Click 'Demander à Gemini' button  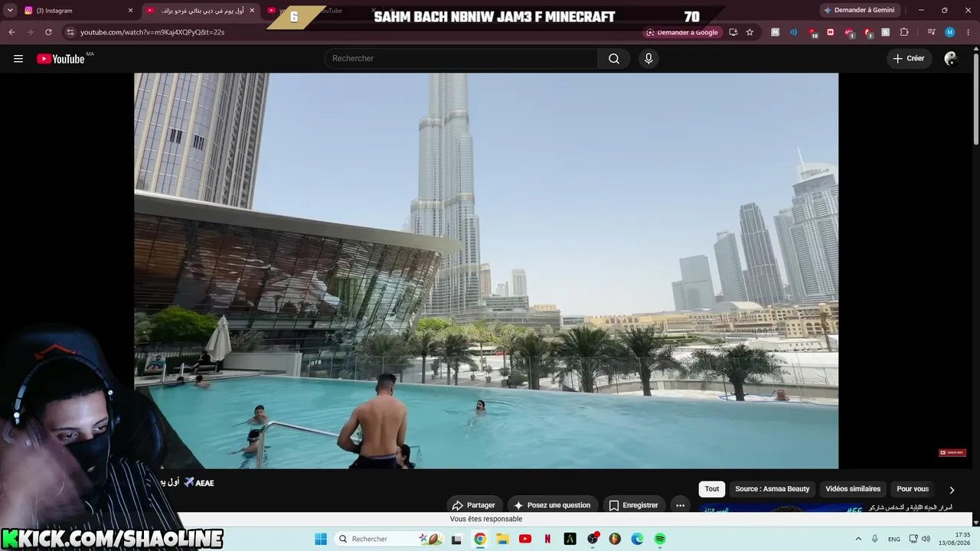[859, 11]
